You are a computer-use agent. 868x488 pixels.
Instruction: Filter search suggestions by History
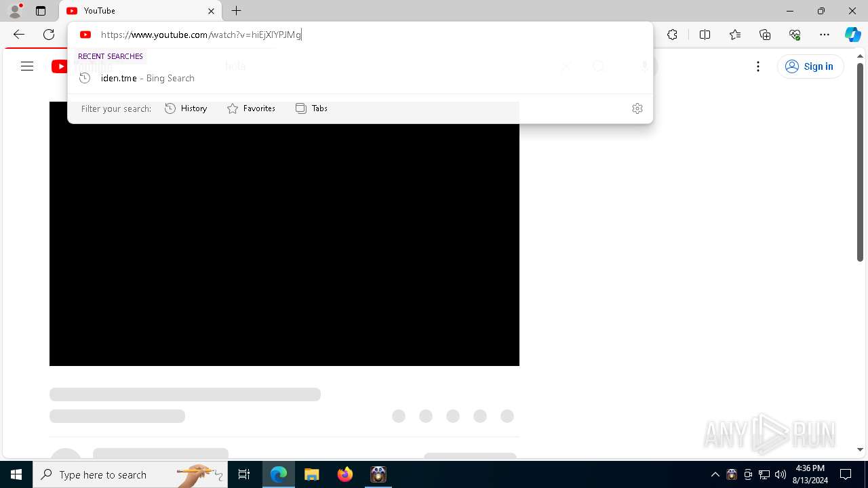186,108
